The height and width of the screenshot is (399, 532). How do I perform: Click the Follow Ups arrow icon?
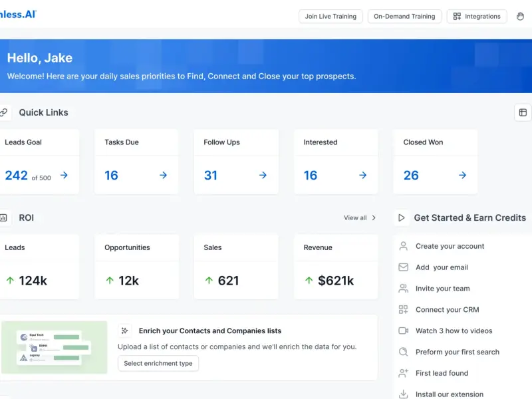(x=263, y=176)
